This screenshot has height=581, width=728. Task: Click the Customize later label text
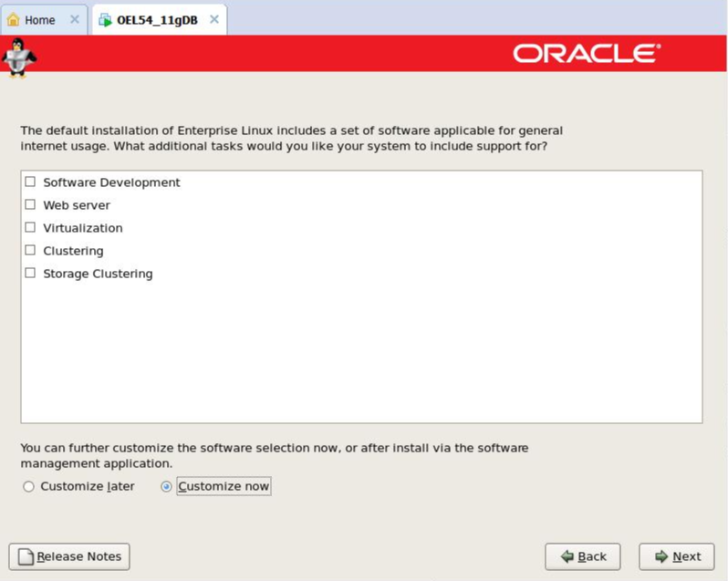coord(88,486)
